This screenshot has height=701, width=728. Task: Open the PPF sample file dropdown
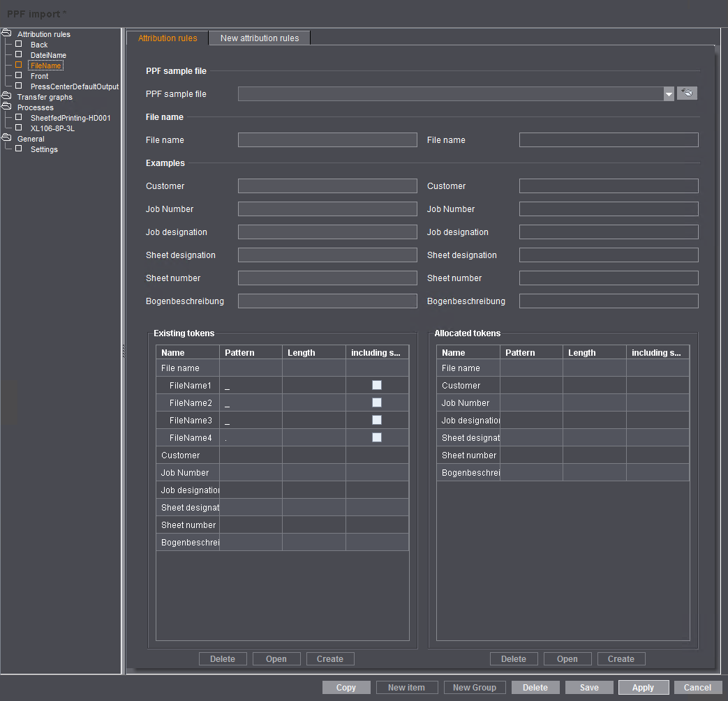click(669, 93)
